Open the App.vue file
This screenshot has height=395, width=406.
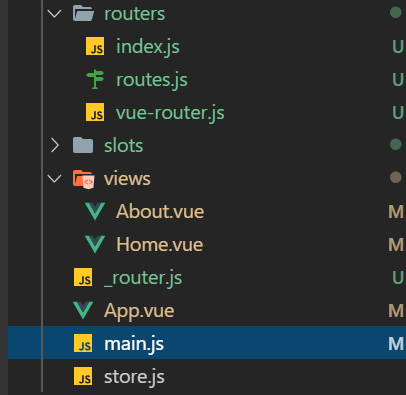139,311
